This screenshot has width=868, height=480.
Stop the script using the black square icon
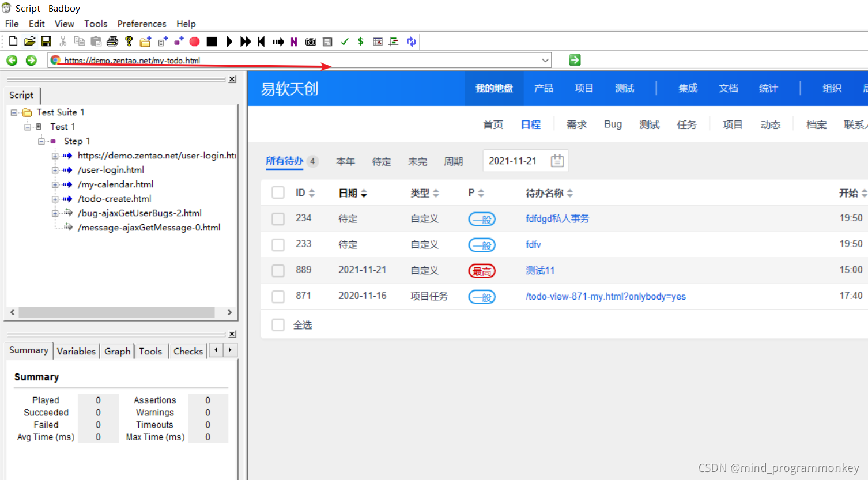(212, 41)
